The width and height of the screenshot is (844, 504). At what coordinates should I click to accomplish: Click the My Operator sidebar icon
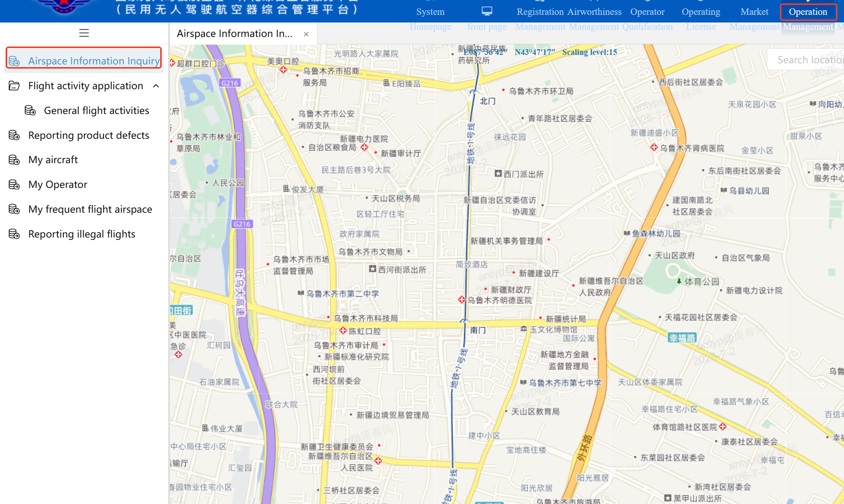(x=14, y=185)
